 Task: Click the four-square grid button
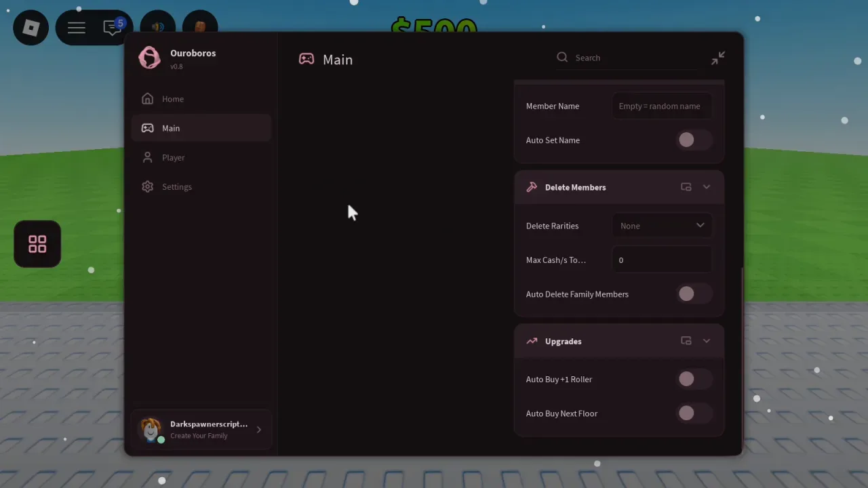point(37,244)
